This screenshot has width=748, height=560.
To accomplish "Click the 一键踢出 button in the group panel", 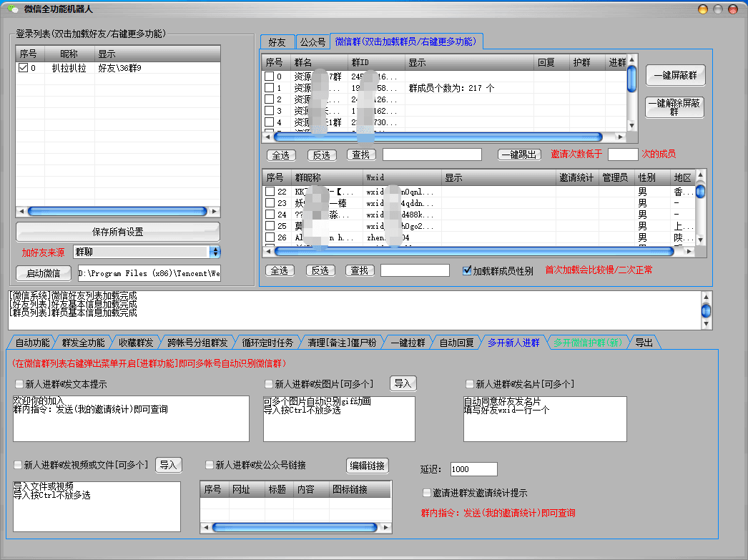I will (x=518, y=154).
